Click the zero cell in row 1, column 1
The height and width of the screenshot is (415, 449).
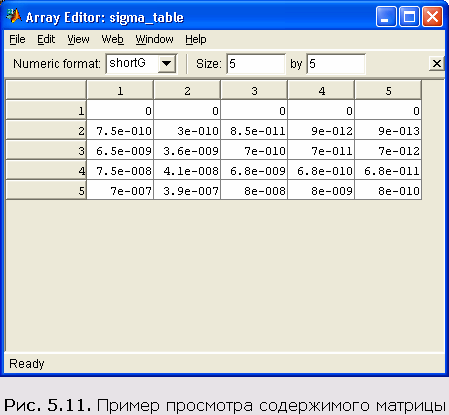pos(120,110)
